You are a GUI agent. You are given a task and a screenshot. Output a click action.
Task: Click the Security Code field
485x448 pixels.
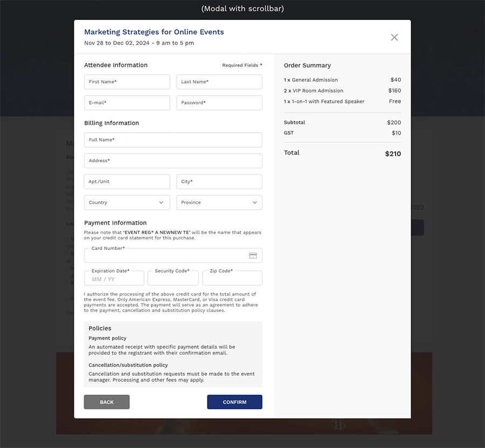click(x=172, y=279)
